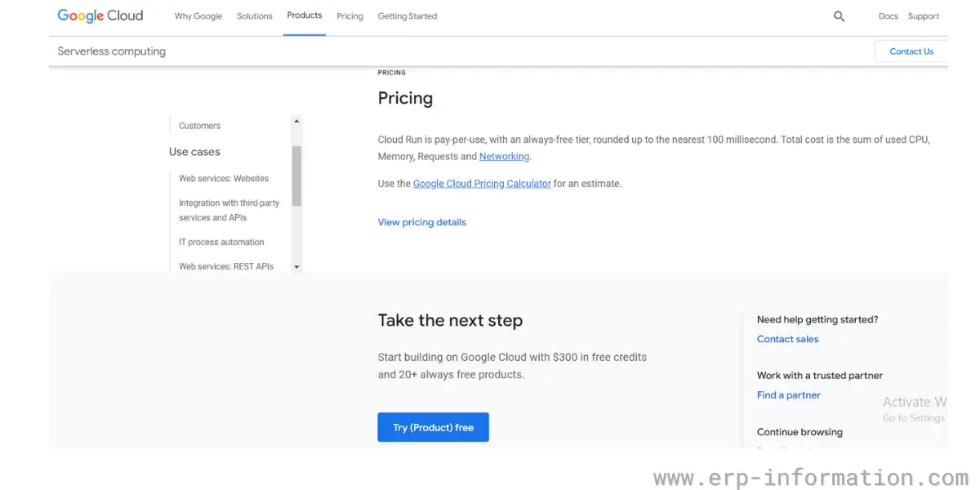The height and width of the screenshot is (490, 980).
Task: Follow the Networking link
Action: (504, 157)
